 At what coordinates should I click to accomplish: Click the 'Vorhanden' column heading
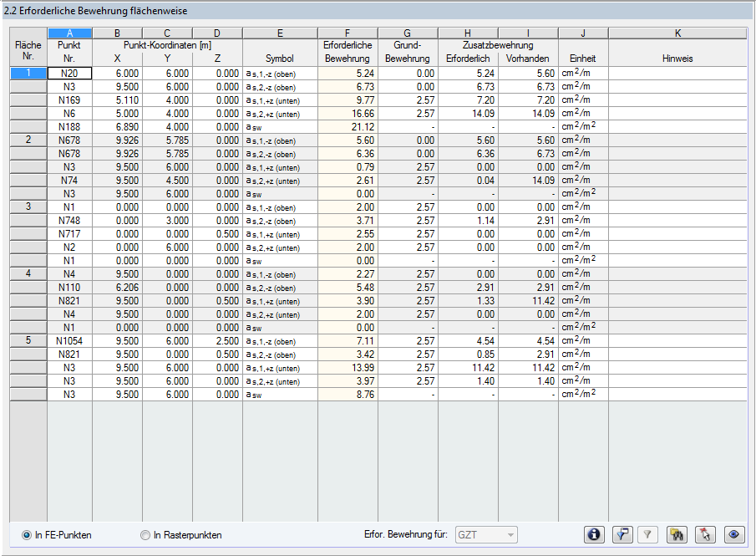[527, 59]
